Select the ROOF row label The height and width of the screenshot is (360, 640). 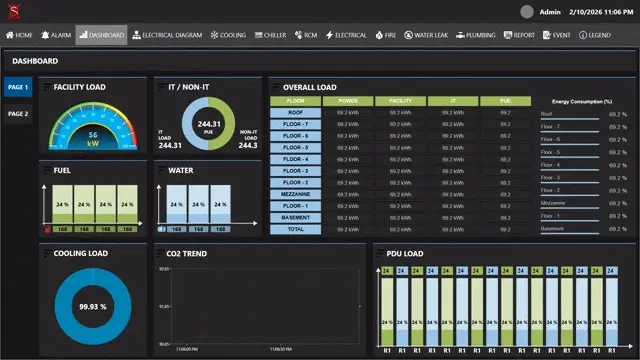tap(296, 113)
